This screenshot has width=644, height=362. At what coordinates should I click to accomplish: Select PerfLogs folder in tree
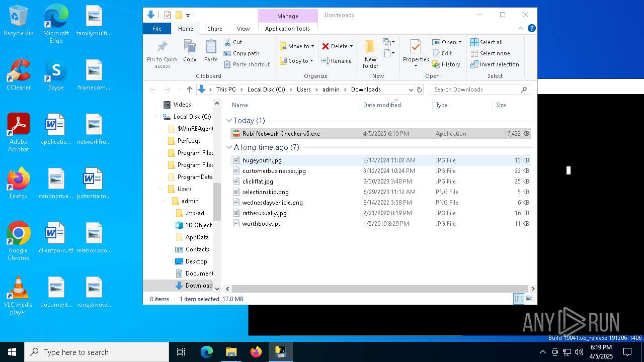(189, 141)
